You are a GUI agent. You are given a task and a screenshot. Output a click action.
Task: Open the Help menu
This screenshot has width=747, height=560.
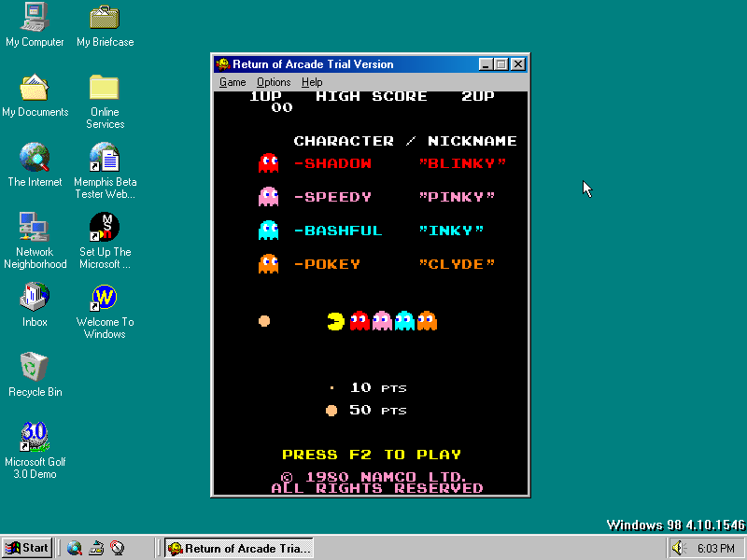point(312,82)
